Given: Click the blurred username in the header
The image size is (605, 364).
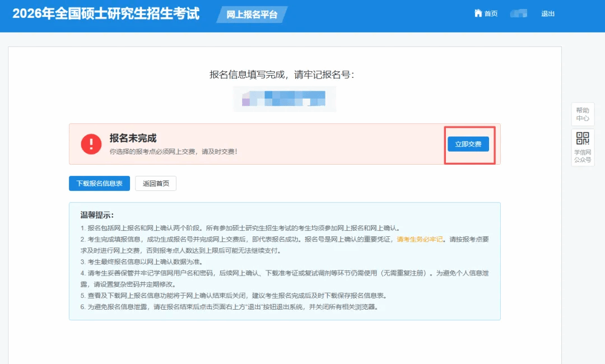Looking at the screenshot, I should coord(519,13).
